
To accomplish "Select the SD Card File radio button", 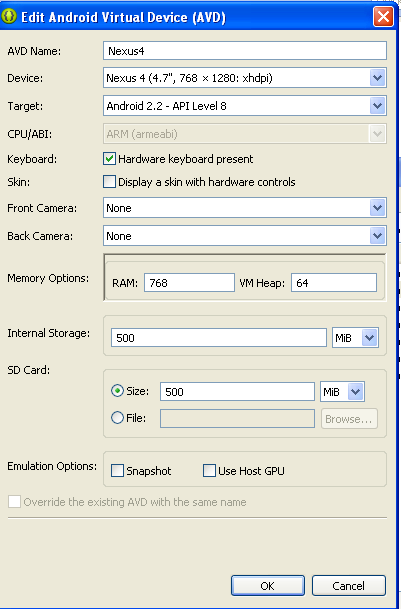I will coord(117,418).
